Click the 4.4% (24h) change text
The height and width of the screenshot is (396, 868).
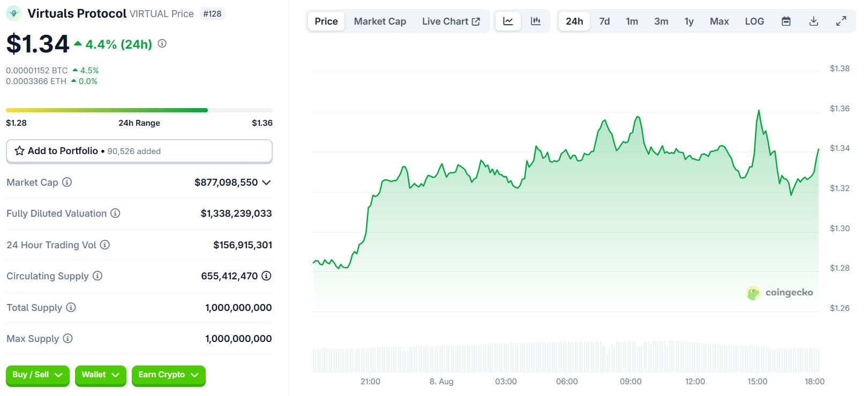(x=119, y=44)
